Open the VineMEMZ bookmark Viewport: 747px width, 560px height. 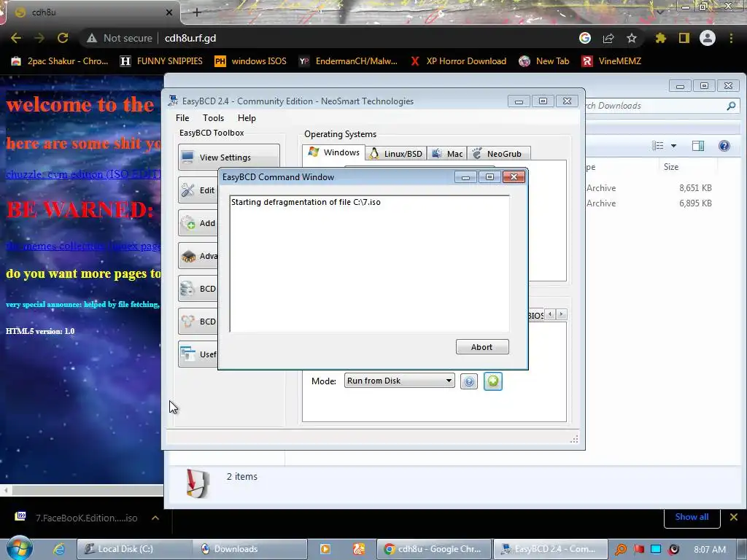pyautogui.click(x=611, y=61)
